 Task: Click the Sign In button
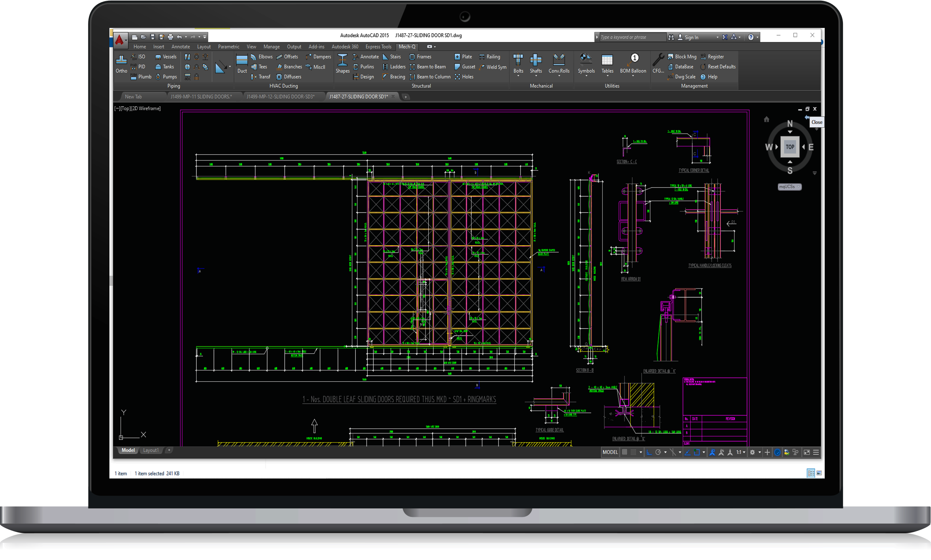coord(691,37)
